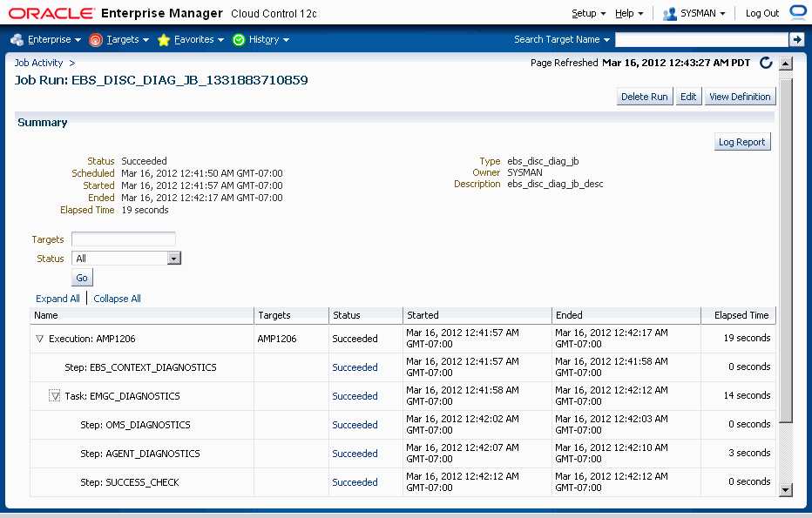
Task: Go back to Job Activity
Action: point(38,63)
